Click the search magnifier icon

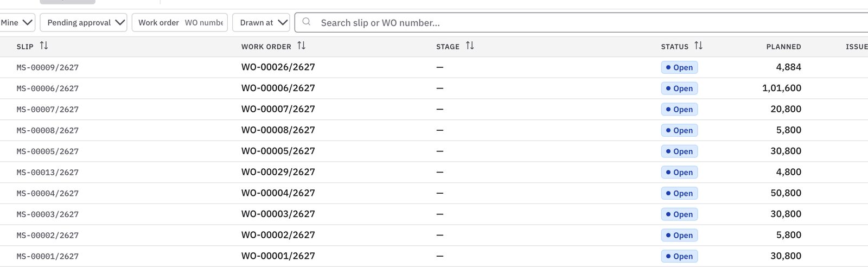[307, 22]
